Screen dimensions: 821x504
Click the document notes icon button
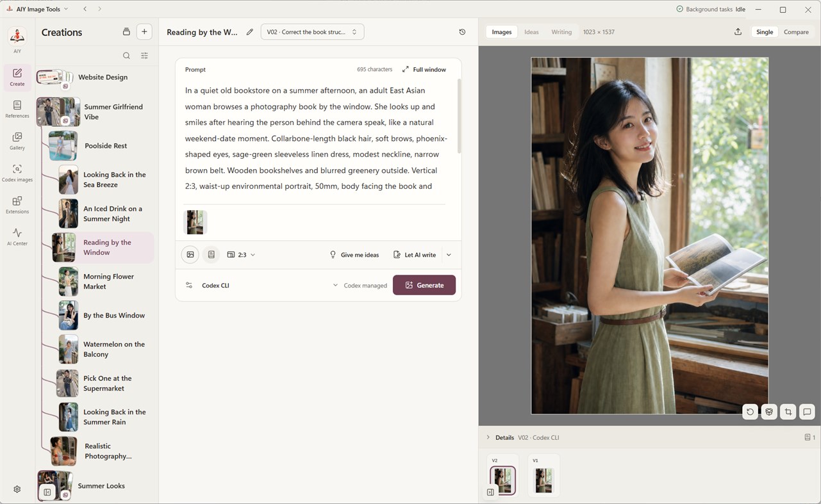tap(211, 255)
